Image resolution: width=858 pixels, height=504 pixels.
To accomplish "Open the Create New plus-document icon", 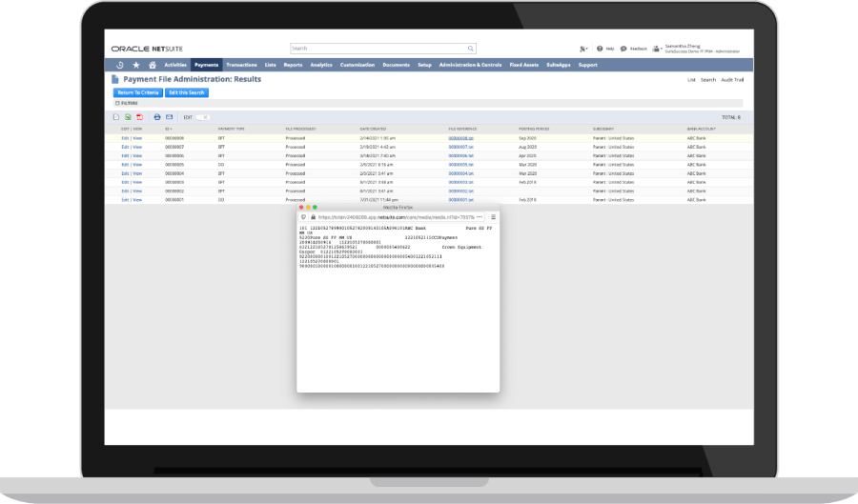I will [x=583, y=49].
